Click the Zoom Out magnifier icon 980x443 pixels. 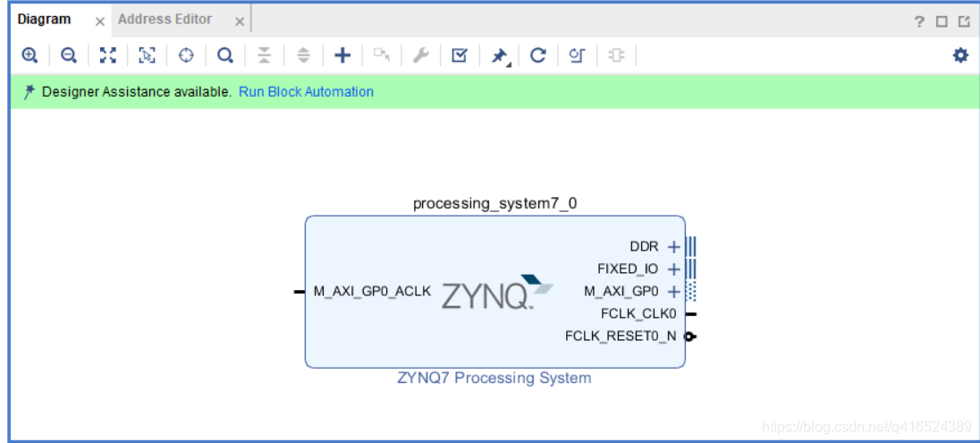point(69,55)
